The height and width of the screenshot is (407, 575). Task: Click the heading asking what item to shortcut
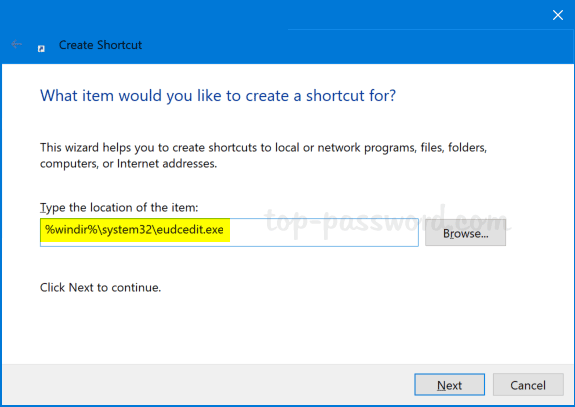(x=218, y=96)
